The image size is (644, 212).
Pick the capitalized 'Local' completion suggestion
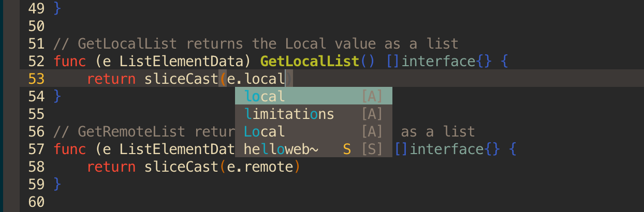[x=313, y=131]
